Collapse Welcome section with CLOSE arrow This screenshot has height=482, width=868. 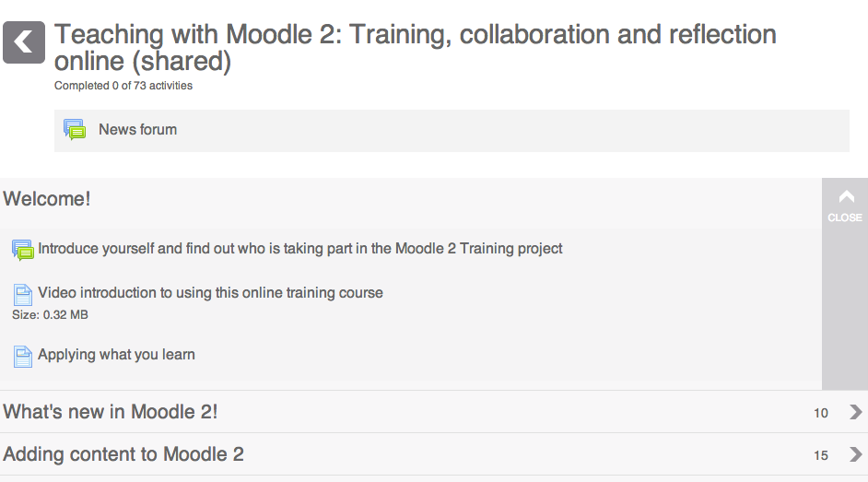(x=847, y=196)
